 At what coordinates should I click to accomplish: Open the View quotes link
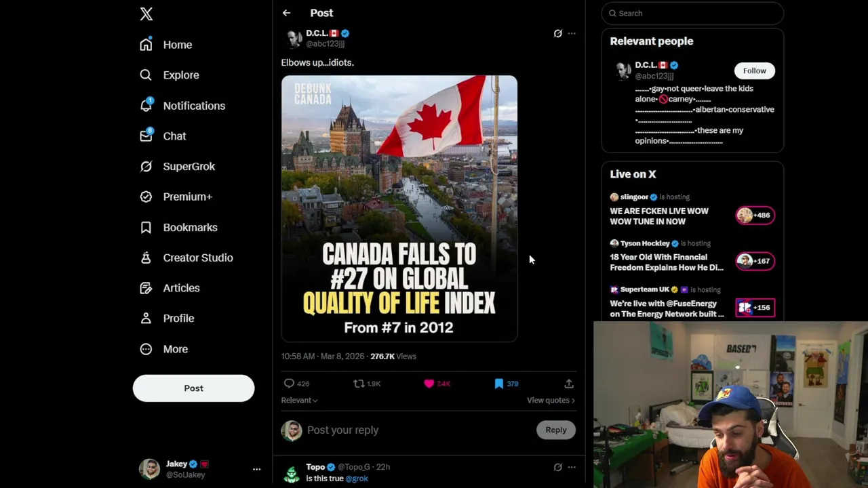coord(551,401)
